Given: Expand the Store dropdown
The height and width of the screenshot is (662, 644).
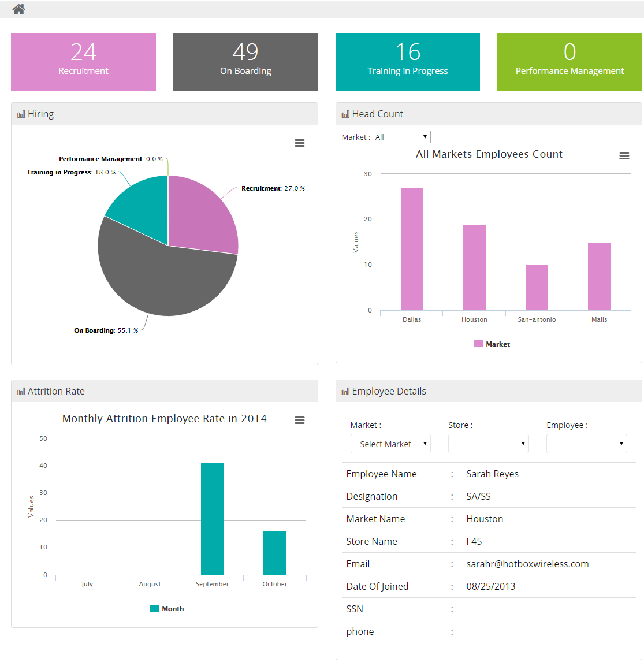Looking at the screenshot, I should (x=488, y=444).
